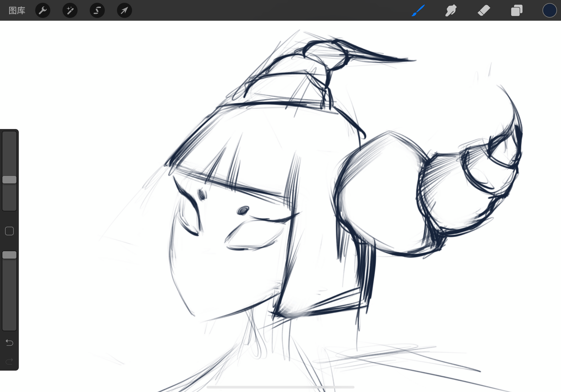Open the Gallery (图库) link
This screenshot has height=392, width=561.
pos(17,10)
